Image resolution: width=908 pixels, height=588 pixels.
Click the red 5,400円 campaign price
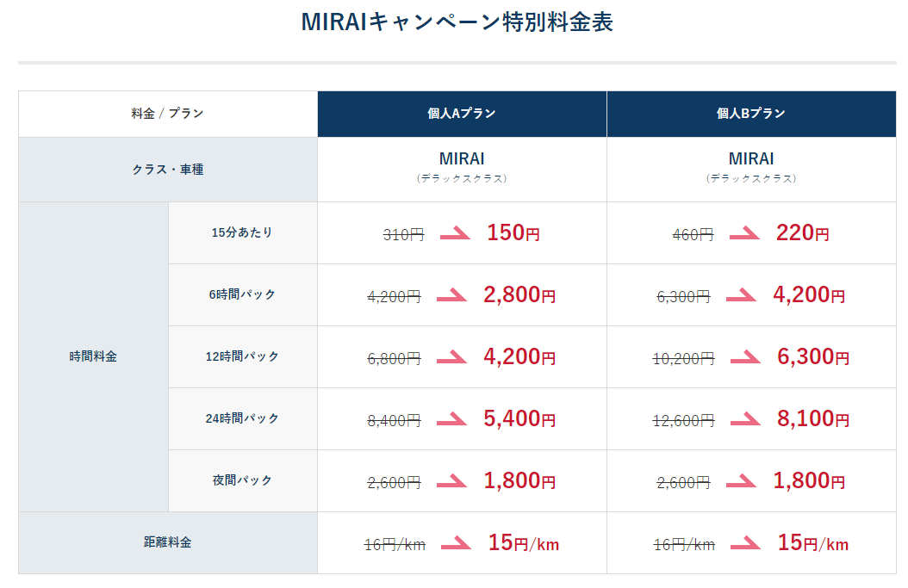tap(519, 418)
